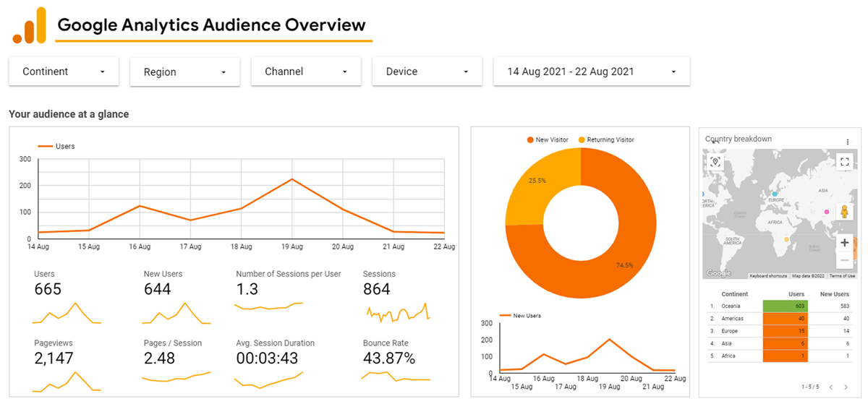This screenshot has width=868, height=404.
Task: Click Keyboard shortcuts on the map
Action: coord(768,276)
